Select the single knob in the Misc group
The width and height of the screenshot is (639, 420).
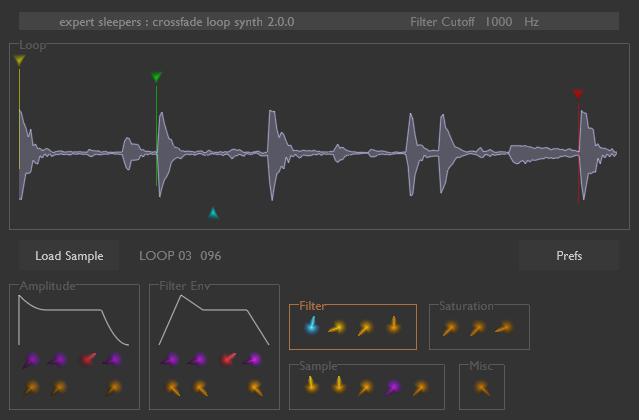tap(482, 388)
